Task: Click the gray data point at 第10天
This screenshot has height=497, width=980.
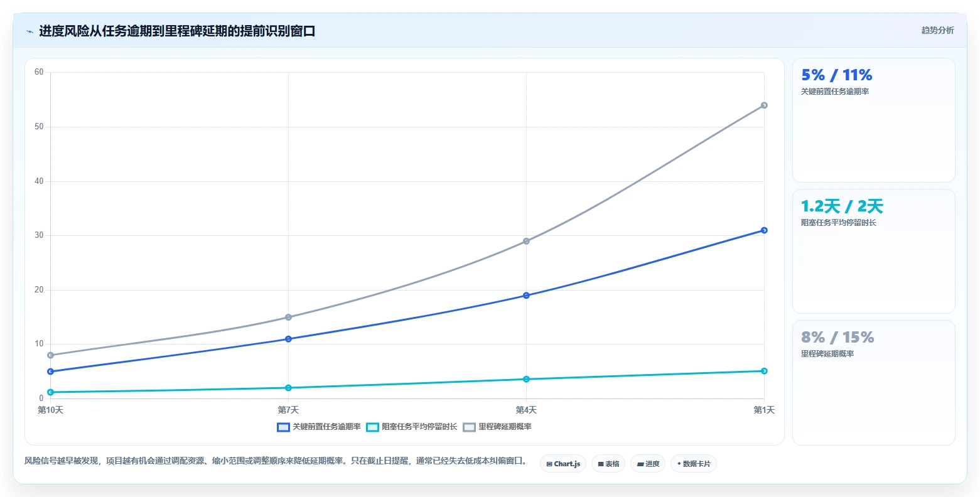Action: tap(50, 355)
